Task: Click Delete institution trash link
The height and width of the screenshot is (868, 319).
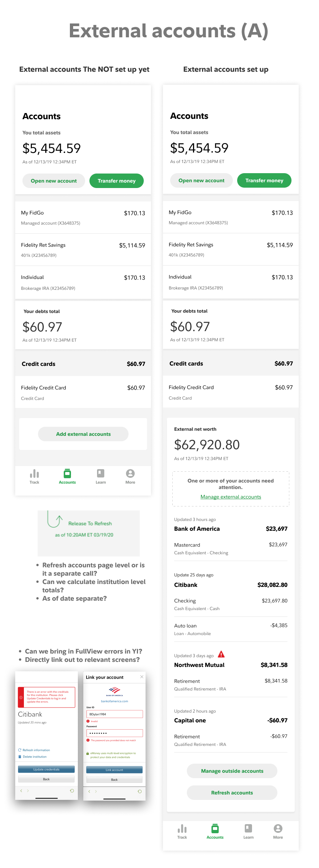Action: (32, 756)
